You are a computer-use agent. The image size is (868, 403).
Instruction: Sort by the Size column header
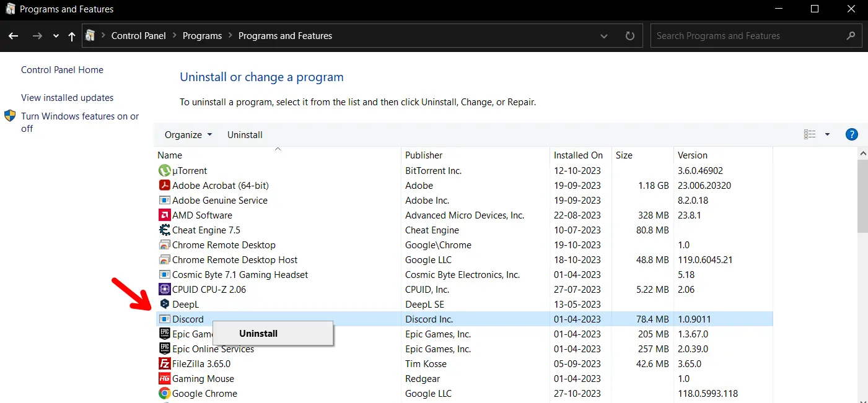[x=642, y=155]
